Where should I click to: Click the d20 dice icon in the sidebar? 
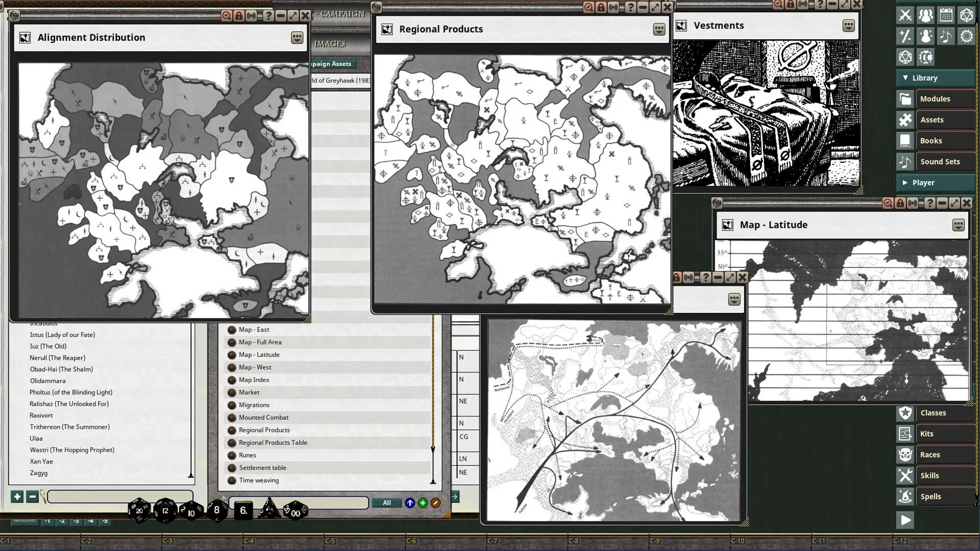[905, 57]
